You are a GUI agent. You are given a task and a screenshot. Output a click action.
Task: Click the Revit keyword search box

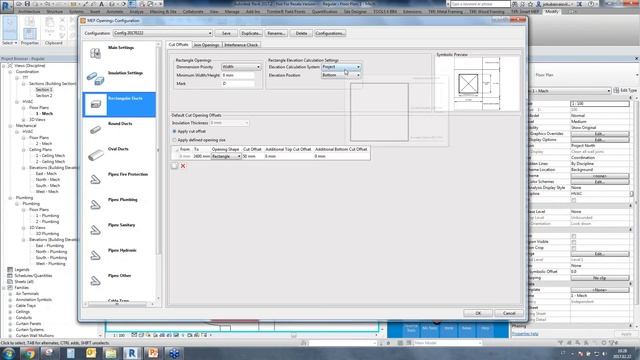pos(480,4)
